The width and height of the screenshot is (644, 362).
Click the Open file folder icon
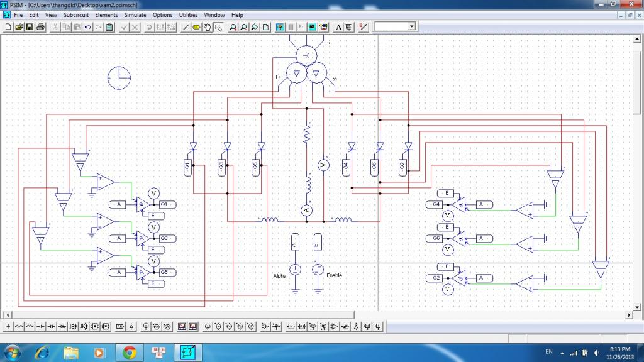point(19,27)
